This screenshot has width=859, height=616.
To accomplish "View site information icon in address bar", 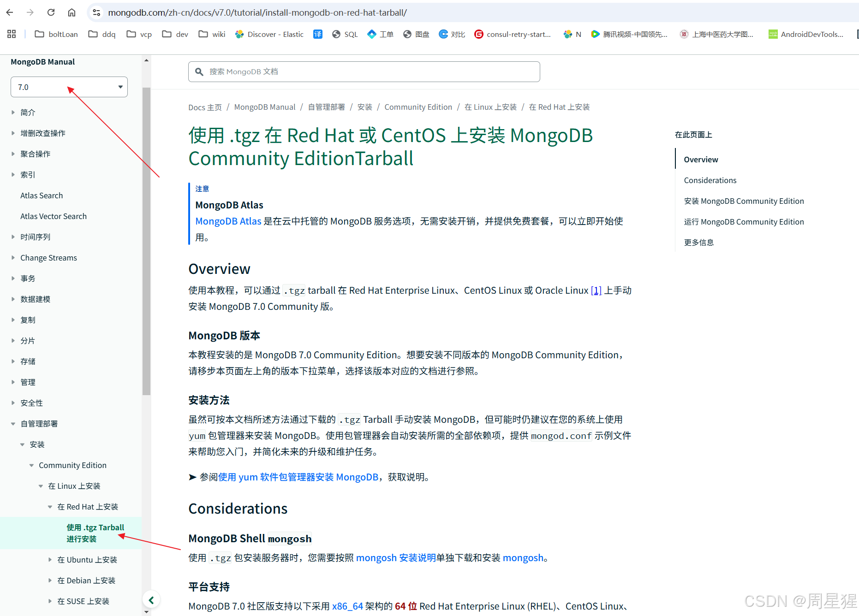I will coord(96,12).
